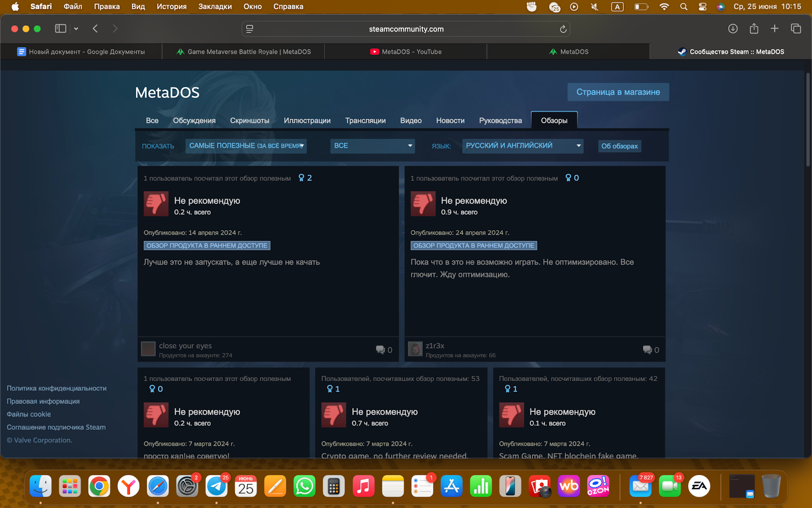Open Safari downloads icon
This screenshot has height=508, width=812.
click(x=733, y=28)
